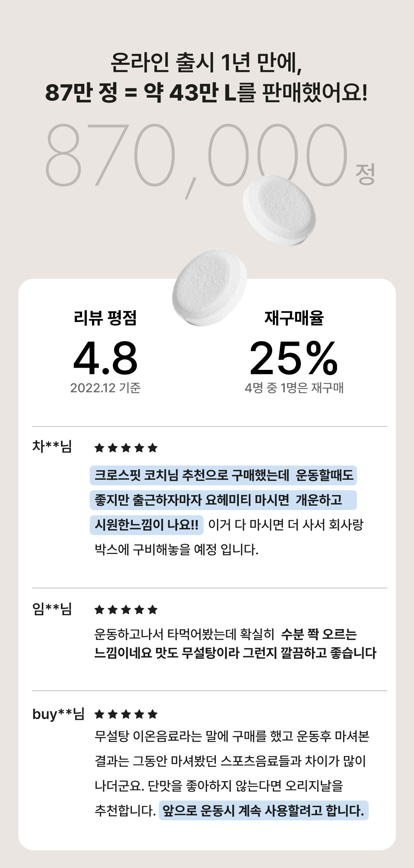Click the star rating of 차** review
Viewport: 414px width, 868px height.
pyautogui.click(x=126, y=448)
